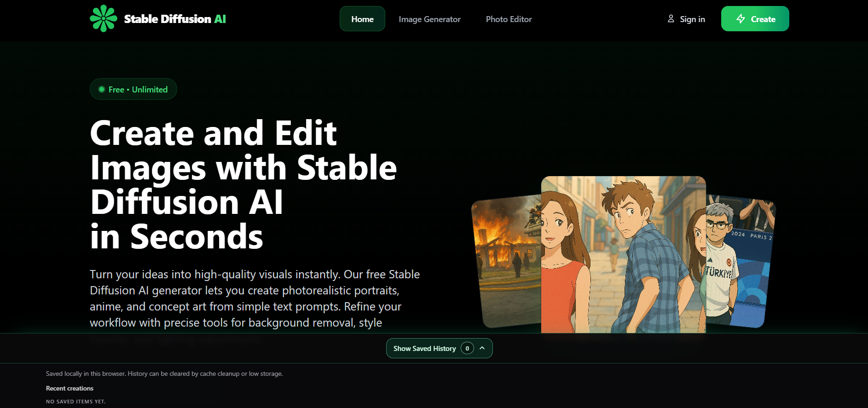The image size is (868, 408).
Task: Click the Show Saved History button
Action: point(440,348)
